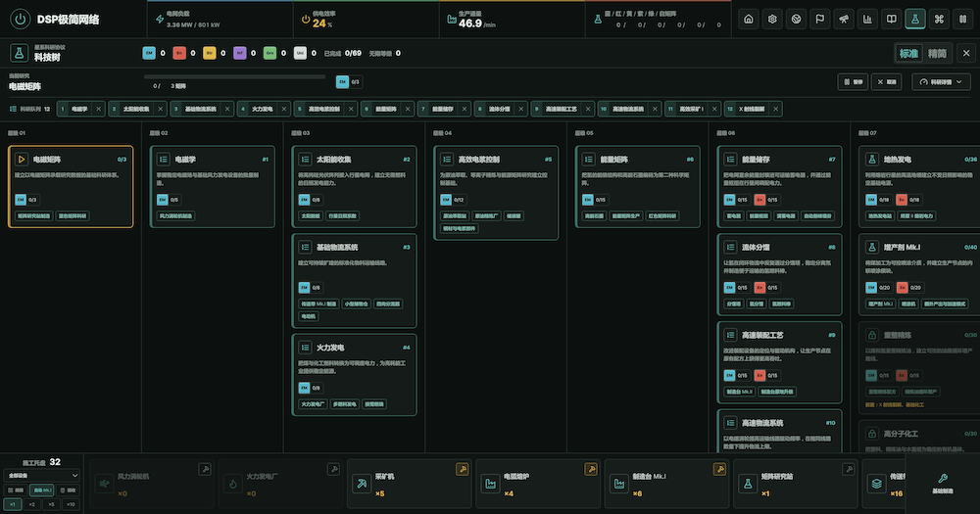Click the 制造台 Mk.I build card
The width and height of the screenshot is (980, 514).
666,484
